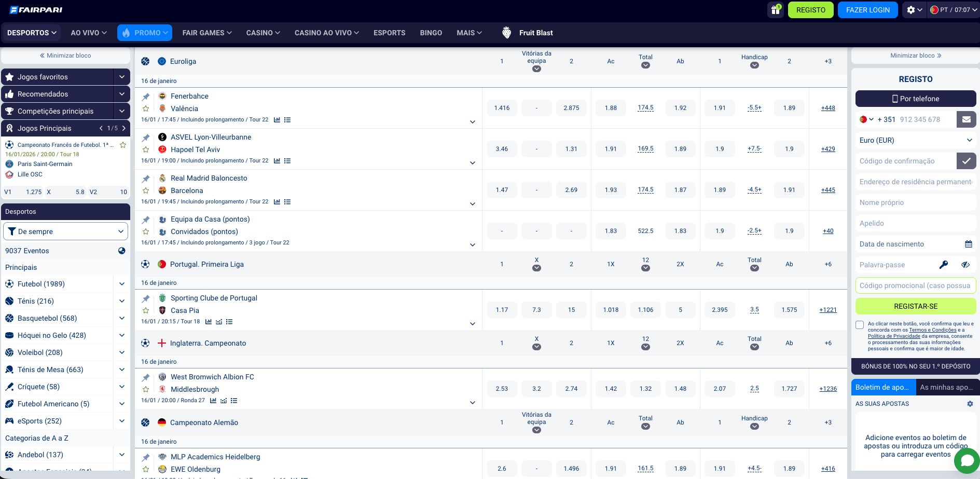The height and width of the screenshot is (479, 980).
Task: Click the email registration envelope icon
Action: point(966,119)
